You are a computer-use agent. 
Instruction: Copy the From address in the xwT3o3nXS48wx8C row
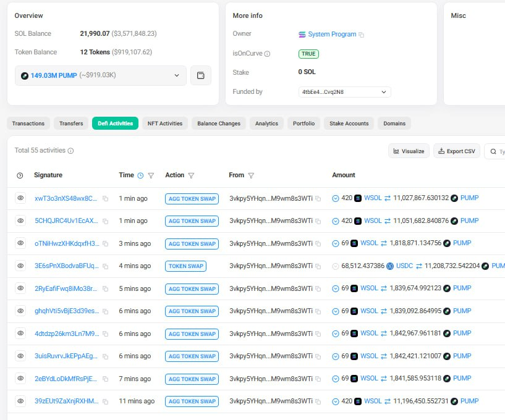(x=318, y=199)
